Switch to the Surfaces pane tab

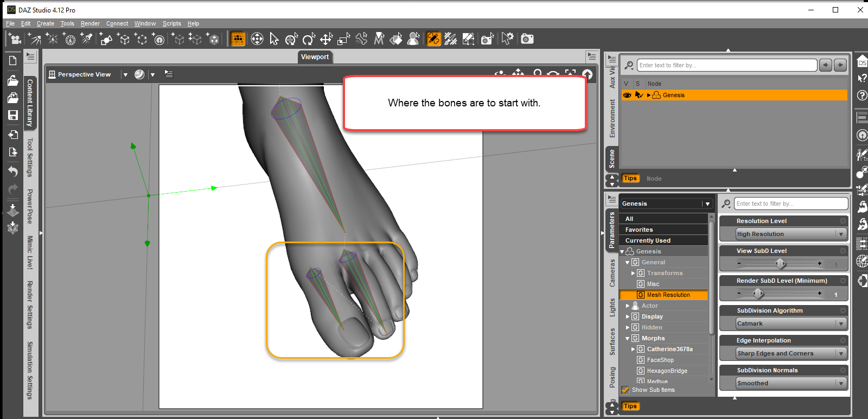pos(612,342)
